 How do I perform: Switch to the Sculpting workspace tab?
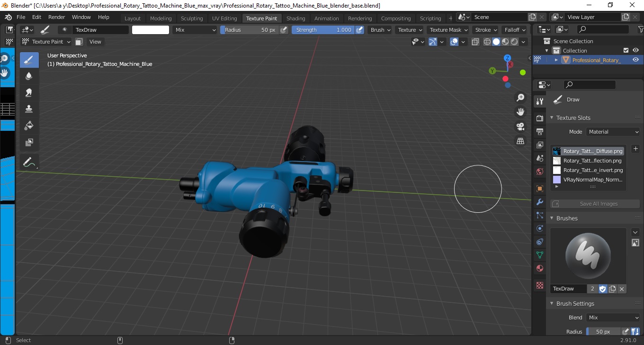pos(192,18)
